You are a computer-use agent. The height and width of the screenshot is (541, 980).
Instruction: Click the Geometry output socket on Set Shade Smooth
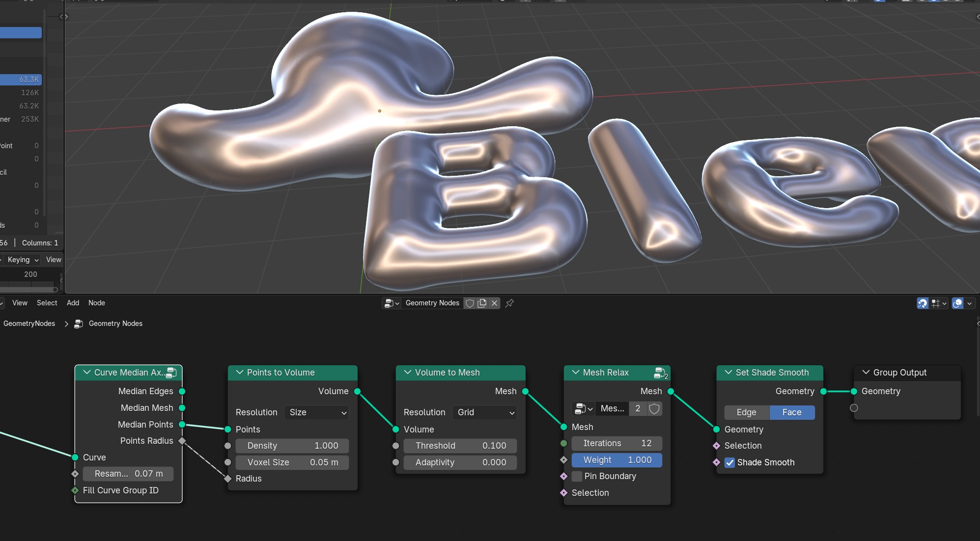coord(824,391)
